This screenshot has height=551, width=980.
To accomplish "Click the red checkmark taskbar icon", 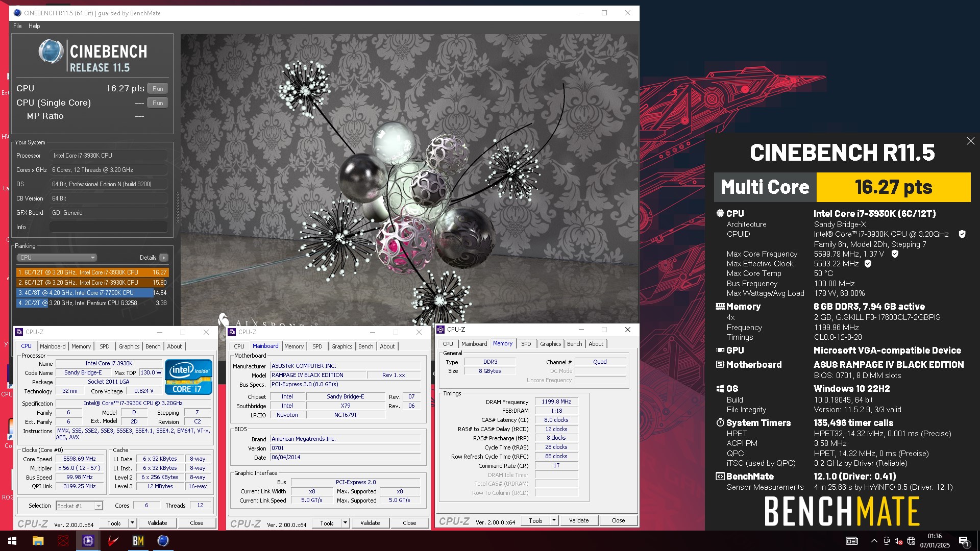I will pos(113,541).
